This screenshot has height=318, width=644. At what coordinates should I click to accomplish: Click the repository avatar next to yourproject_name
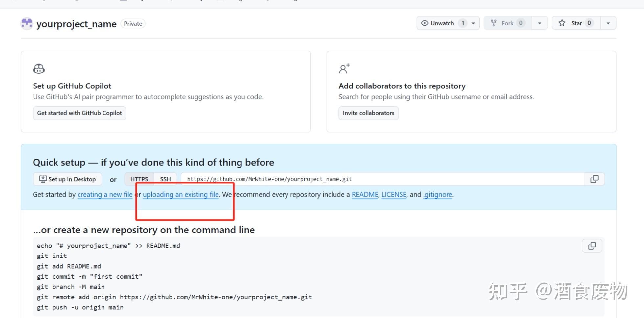26,23
